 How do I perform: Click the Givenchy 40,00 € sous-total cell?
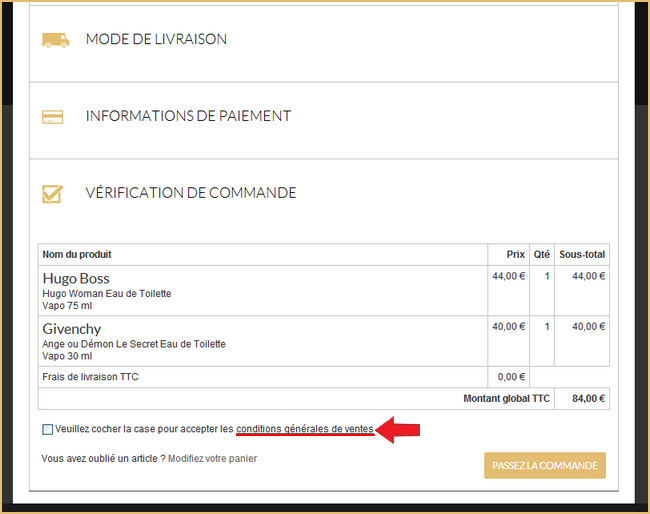click(582, 341)
